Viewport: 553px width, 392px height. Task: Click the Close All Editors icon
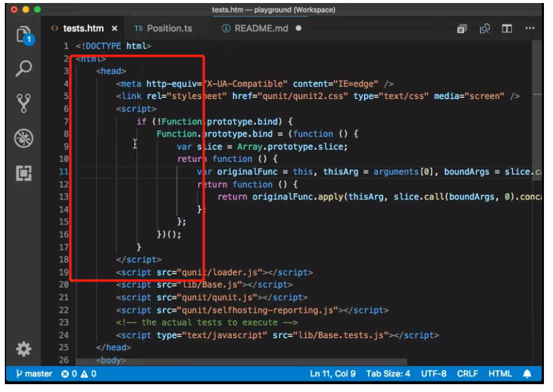click(x=462, y=28)
